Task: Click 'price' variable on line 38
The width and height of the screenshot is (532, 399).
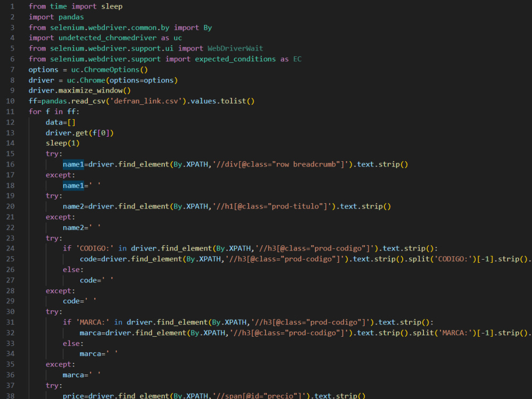Action: tap(73, 396)
